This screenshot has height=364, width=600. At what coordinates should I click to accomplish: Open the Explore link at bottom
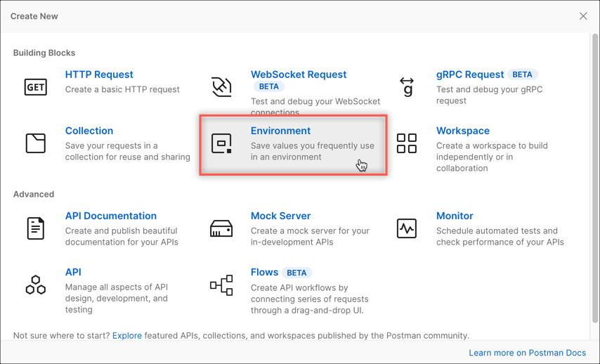[x=127, y=336]
